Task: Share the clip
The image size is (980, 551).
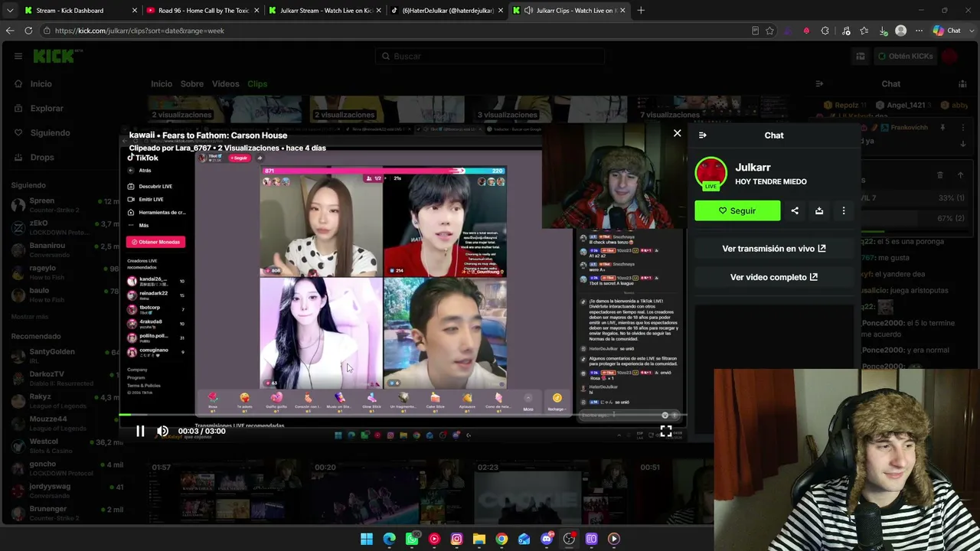Action: [x=795, y=210]
